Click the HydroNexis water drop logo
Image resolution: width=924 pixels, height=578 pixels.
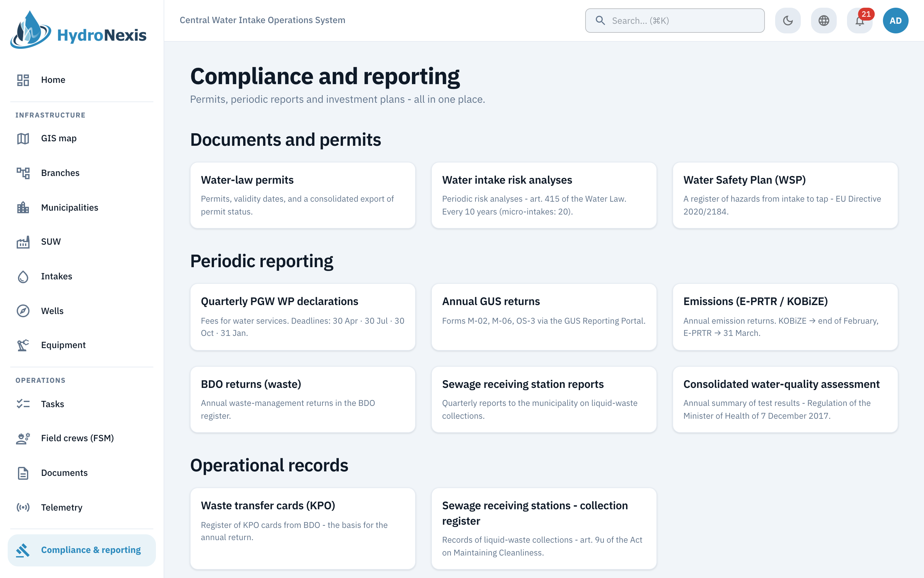(30, 30)
